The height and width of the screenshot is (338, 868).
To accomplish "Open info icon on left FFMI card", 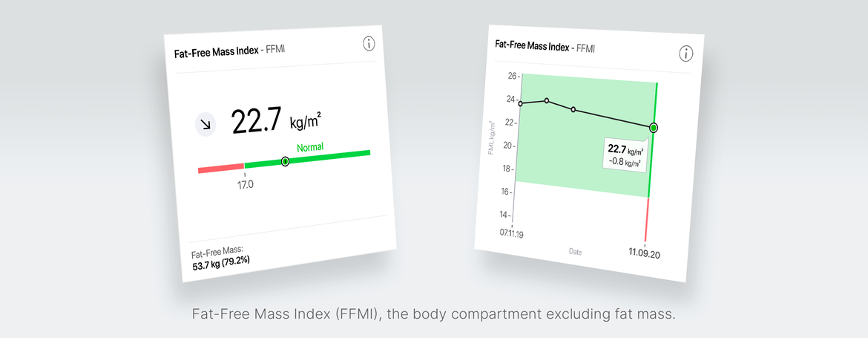I will [369, 44].
